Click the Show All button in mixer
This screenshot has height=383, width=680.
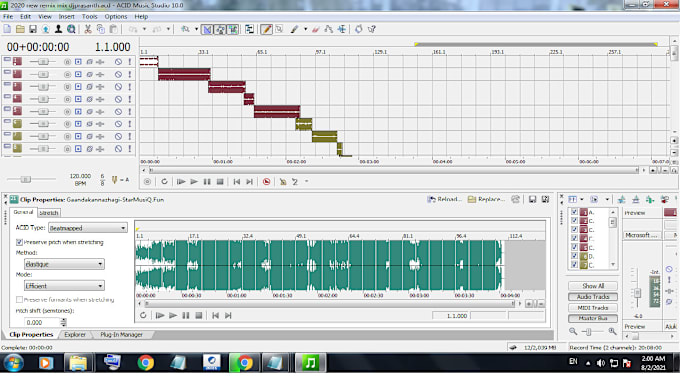pyautogui.click(x=593, y=286)
